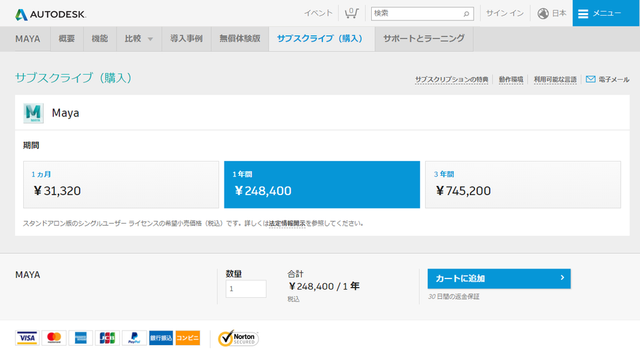This screenshot has height=362, width=640.
Task: Click the ¥248,400 / 1年 total
Action: click(324, 286)
